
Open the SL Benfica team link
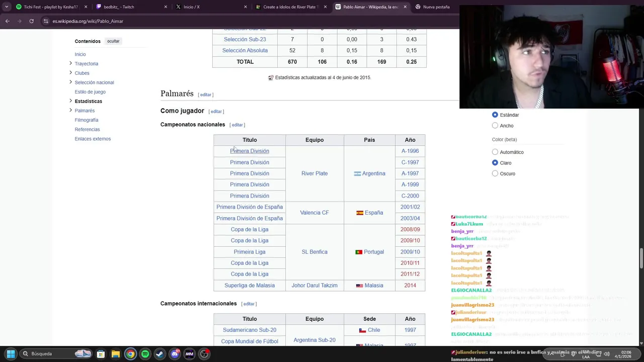[314, 252]
